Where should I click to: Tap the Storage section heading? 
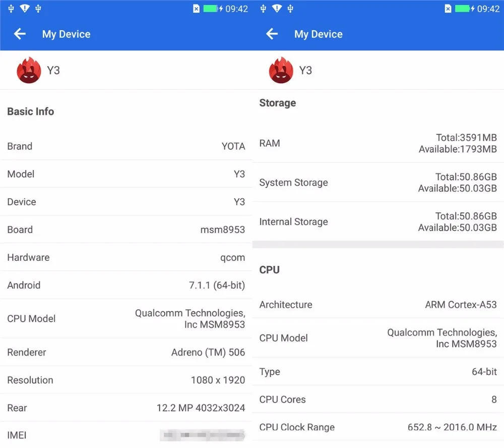278,103
